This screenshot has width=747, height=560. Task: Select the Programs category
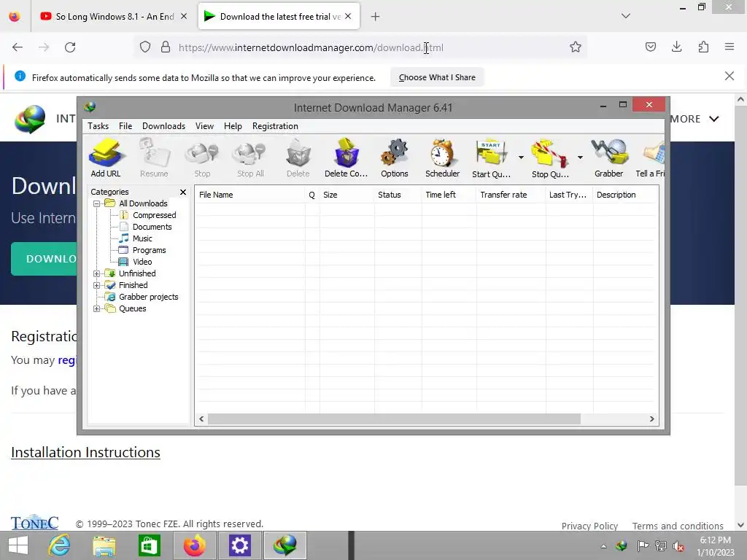pos(149,251)
